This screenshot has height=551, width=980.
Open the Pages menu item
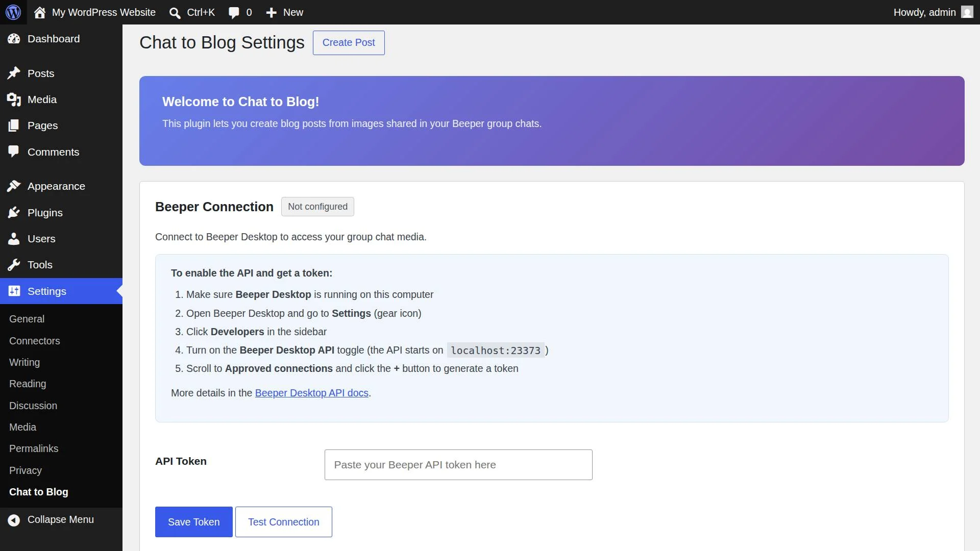(61, 126)
